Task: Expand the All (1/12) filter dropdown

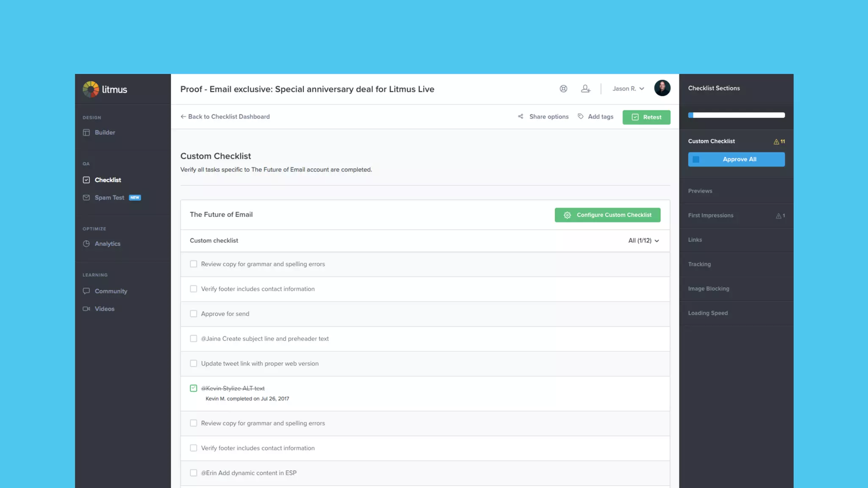Action: tap(643, 241)
